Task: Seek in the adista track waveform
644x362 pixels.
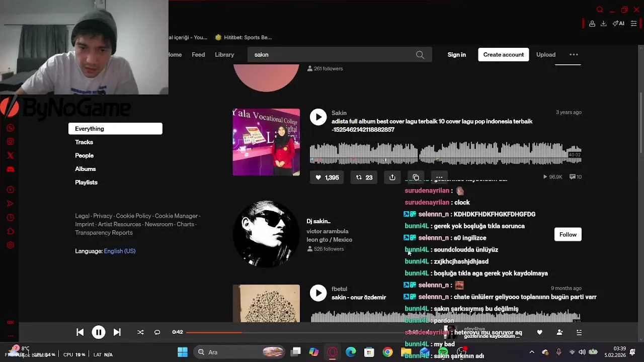Action: pos(445,153)
